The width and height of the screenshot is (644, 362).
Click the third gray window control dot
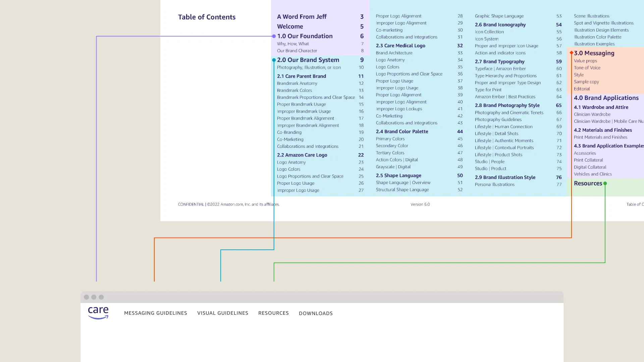101,297
